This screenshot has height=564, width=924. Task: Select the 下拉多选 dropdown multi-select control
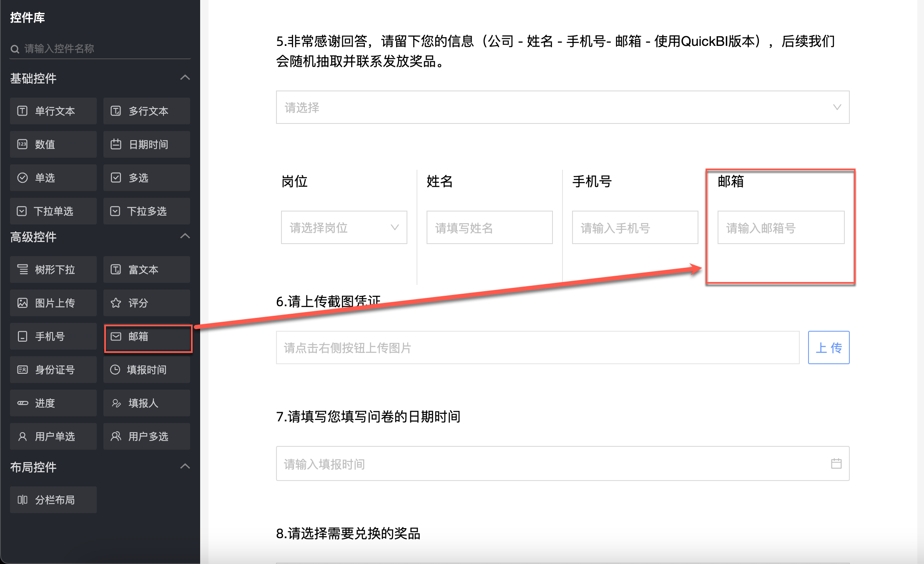coord(147,211)
